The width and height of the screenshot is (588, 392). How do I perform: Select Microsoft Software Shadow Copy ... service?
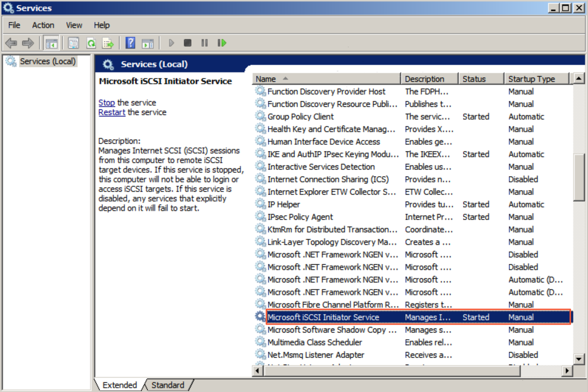(332, 330)
